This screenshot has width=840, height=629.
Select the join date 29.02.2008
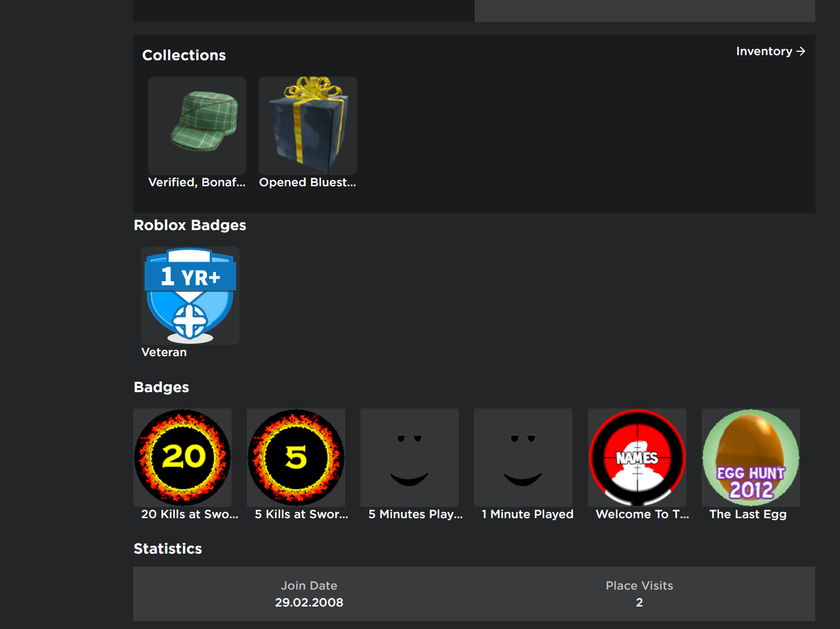point(309,603)
